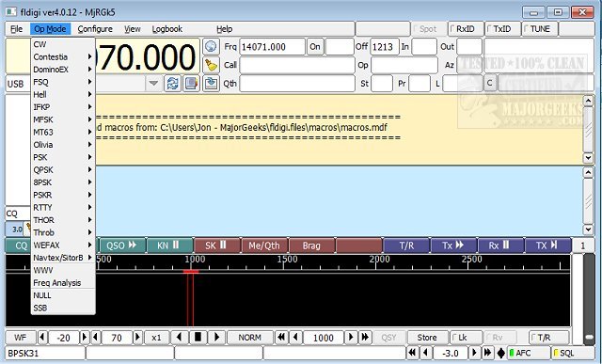The height and width of the screenshot is (364, 602).
Task: Click the notes window icon next to refresh
Action: (191, 84)
